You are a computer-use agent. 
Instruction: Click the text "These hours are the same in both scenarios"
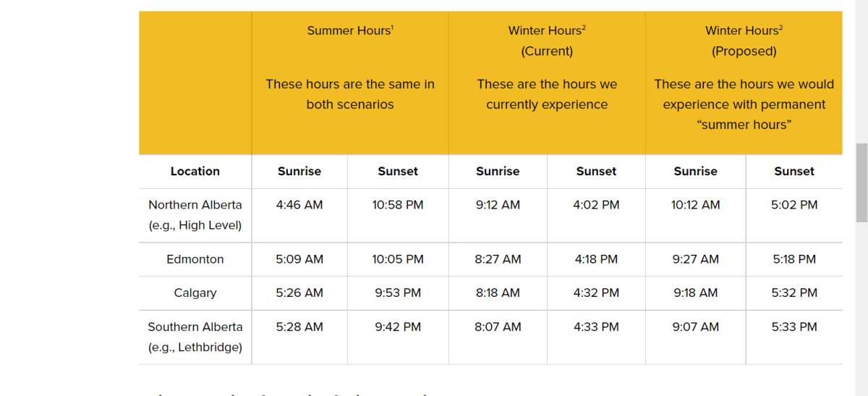pos(350,94)
